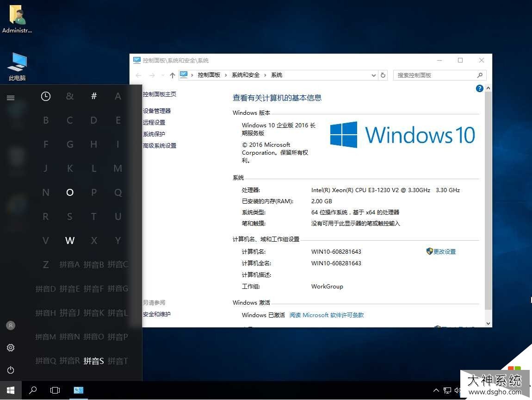Select the ampersand group in Start
The image size is (532, 400).
[x=69, y=96]
